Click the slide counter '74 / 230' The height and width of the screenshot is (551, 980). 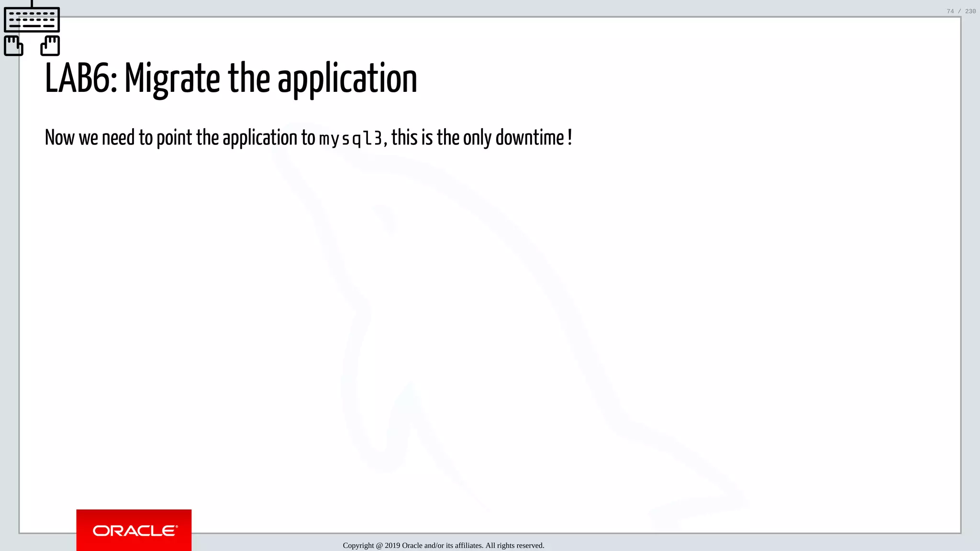coord(961,11)
